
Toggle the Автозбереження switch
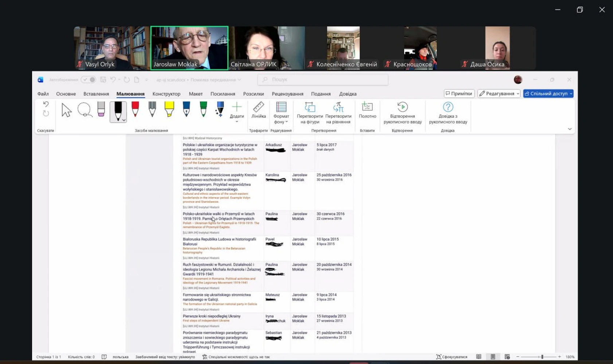(89, 80)
